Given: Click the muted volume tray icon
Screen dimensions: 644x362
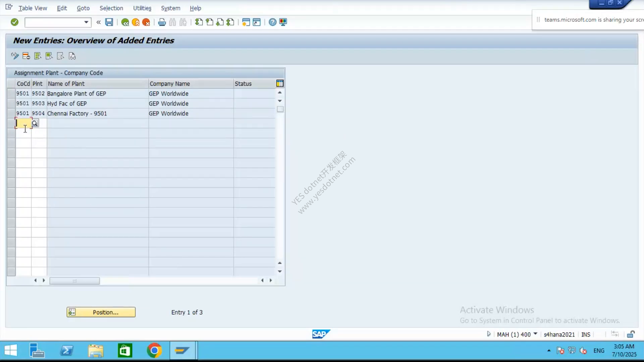Looking at the screenshot, I should click(x=583, y=351).
